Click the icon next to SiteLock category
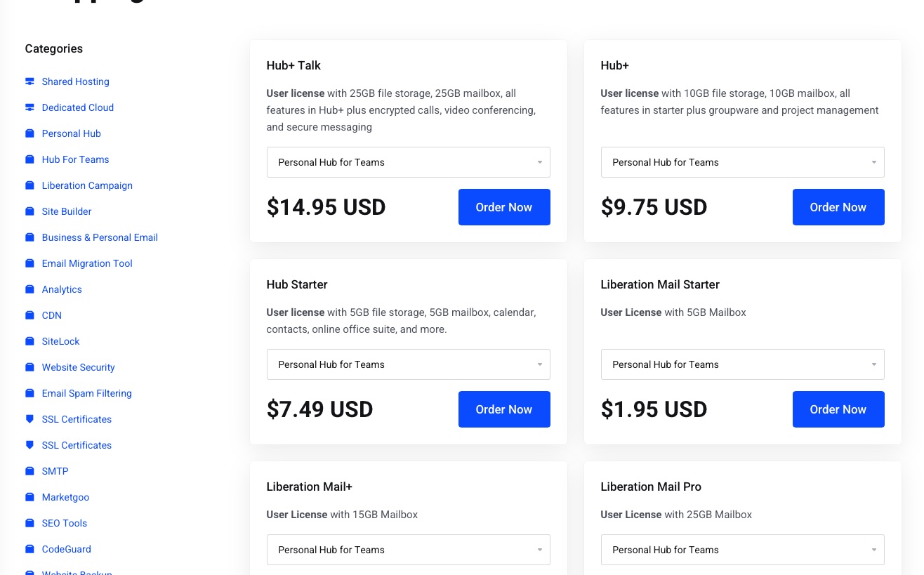Screen dimensions: 924x575 coord(29,341)
